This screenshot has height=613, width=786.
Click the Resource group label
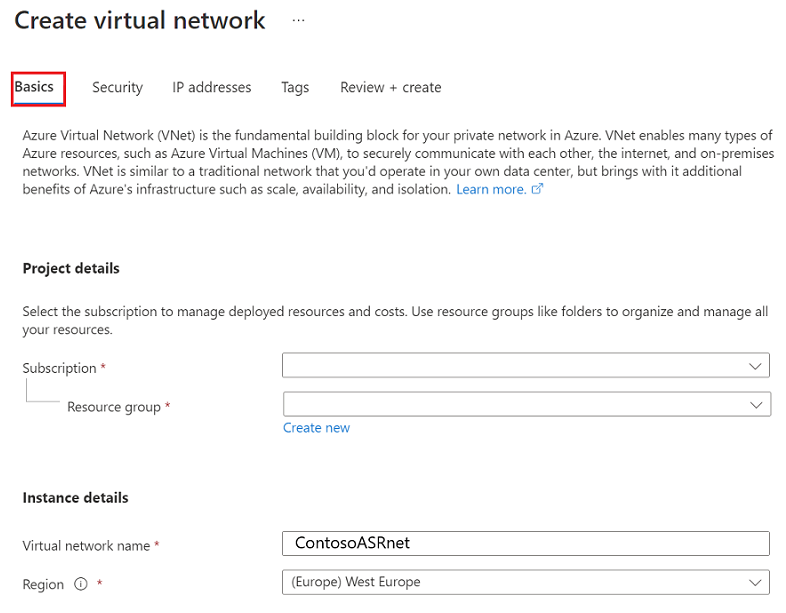click(x=113, y=407)
